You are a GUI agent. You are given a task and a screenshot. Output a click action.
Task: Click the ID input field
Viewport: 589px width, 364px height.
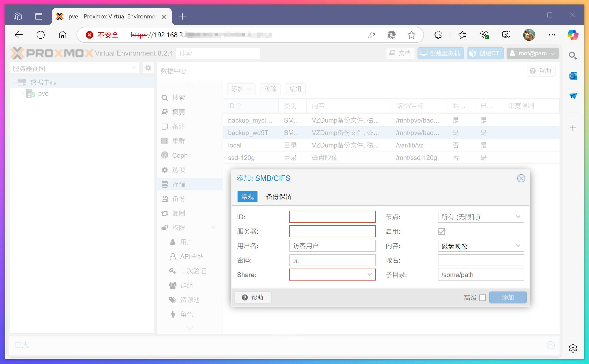coord(332,217)
